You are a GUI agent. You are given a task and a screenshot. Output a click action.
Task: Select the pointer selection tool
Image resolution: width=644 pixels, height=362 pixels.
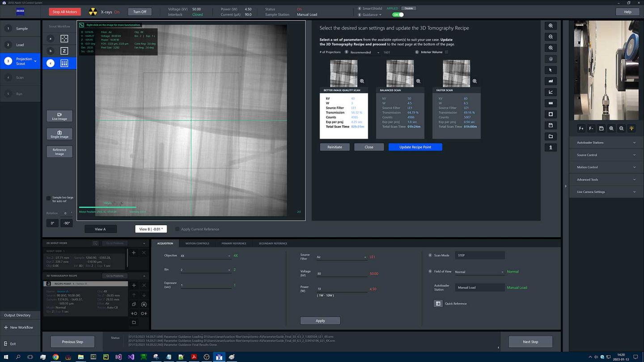click(551, 70)
